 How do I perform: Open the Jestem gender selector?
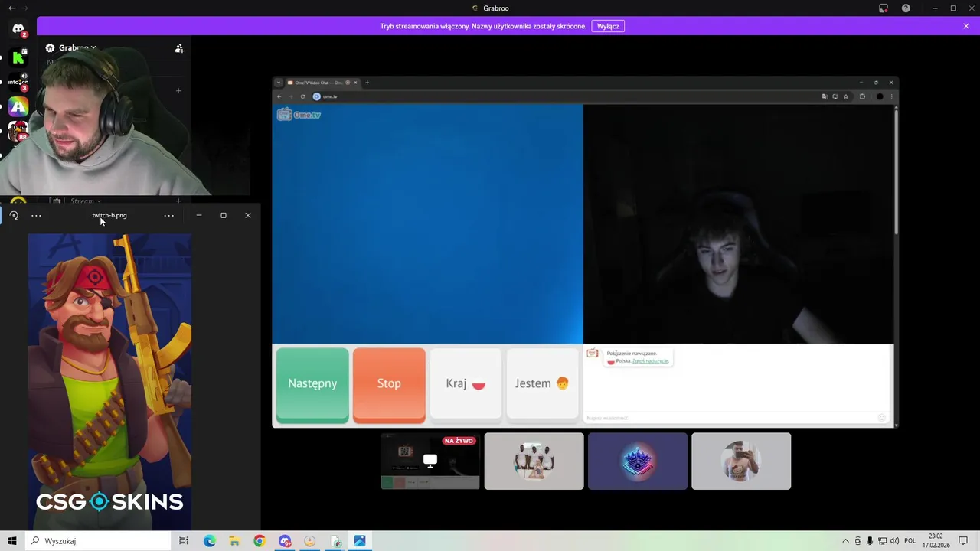(542, 383)
